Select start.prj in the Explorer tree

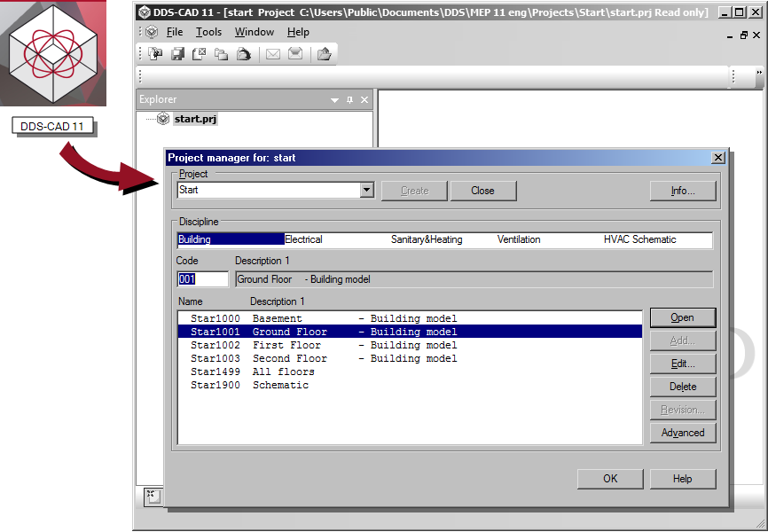tap(195, 119)
